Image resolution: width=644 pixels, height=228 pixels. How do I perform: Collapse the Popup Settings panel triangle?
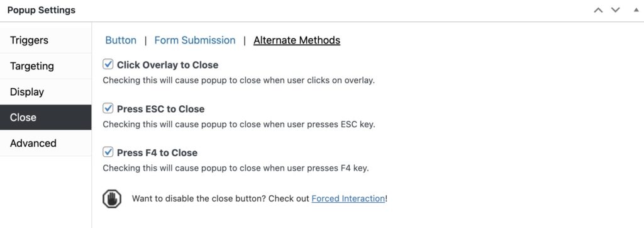click(x=636, y=10)
